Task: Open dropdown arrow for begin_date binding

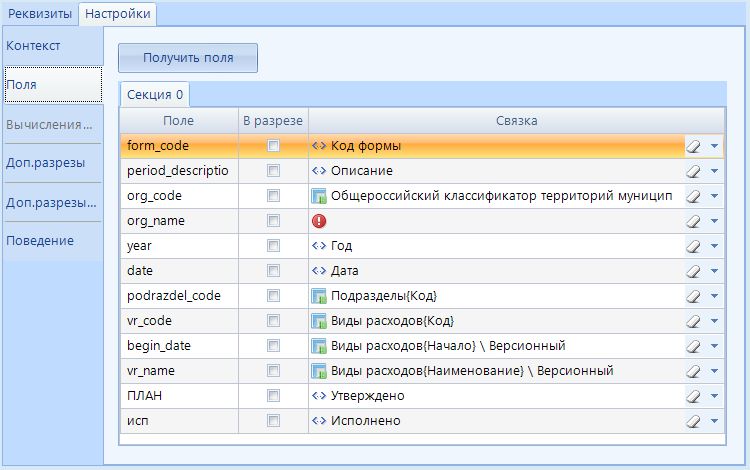Action: (714, 346)
